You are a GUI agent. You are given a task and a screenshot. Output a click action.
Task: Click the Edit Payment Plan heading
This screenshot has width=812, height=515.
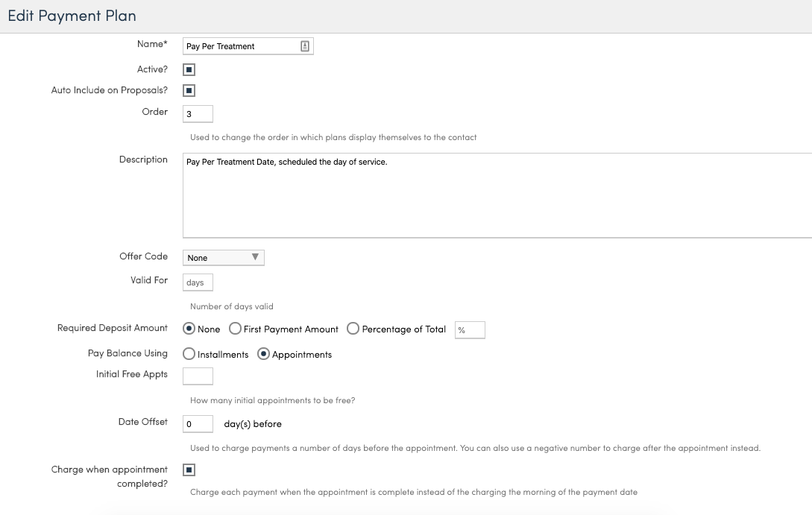[x=72, y=16]
